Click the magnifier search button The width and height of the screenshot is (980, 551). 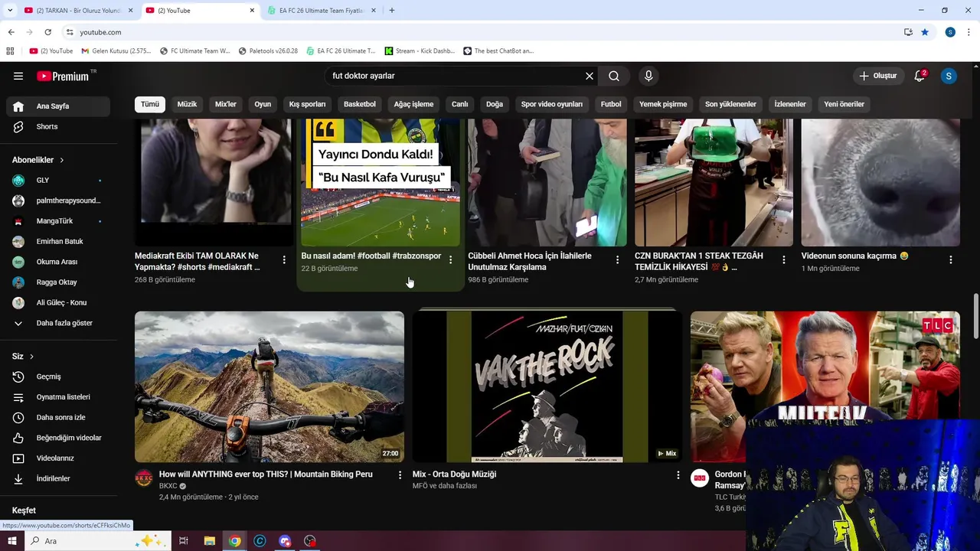(x=614, y=76)
